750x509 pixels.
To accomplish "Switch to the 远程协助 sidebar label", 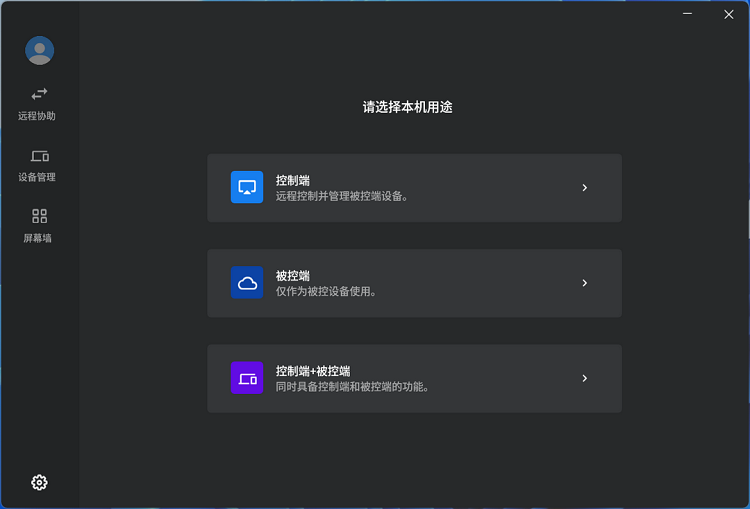I will pos(37,116).
